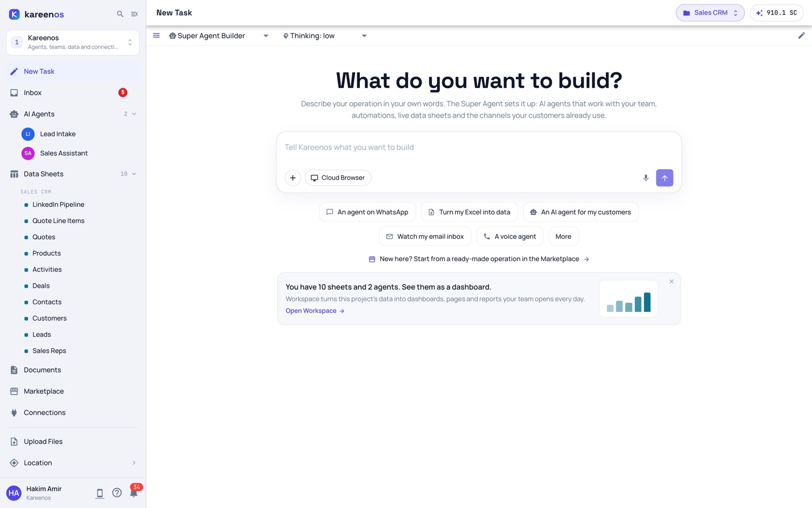
Task: Click the More suggestions button
Action: pos(563,237)
